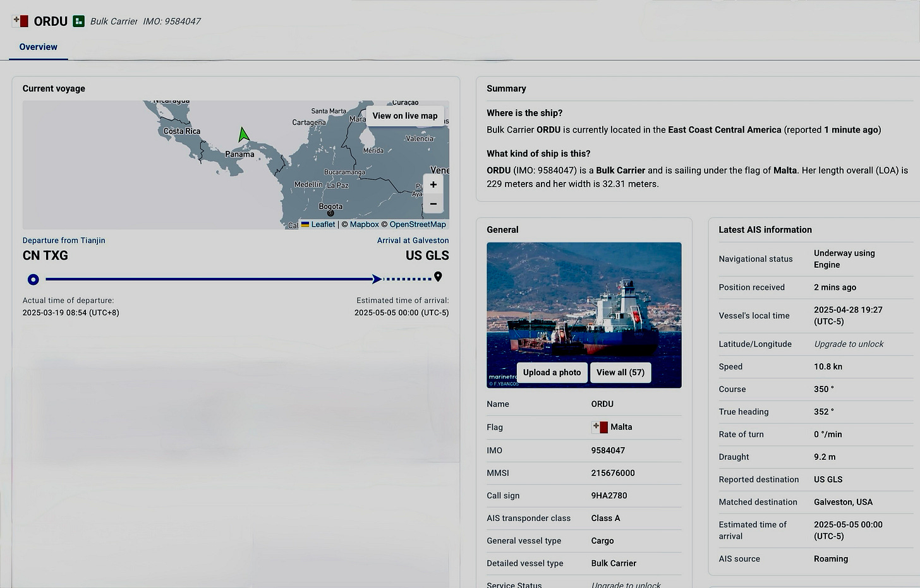This screenshot has height=588, width=920.
Task: Click the US GLS arrival port code heading
Action: [x=427, y=256]
